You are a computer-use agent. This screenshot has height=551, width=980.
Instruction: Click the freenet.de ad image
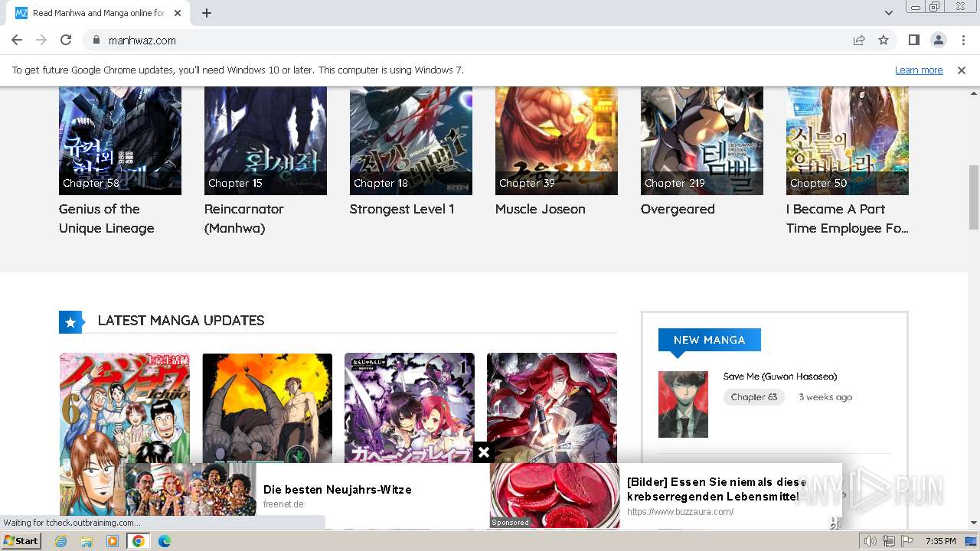191,495
